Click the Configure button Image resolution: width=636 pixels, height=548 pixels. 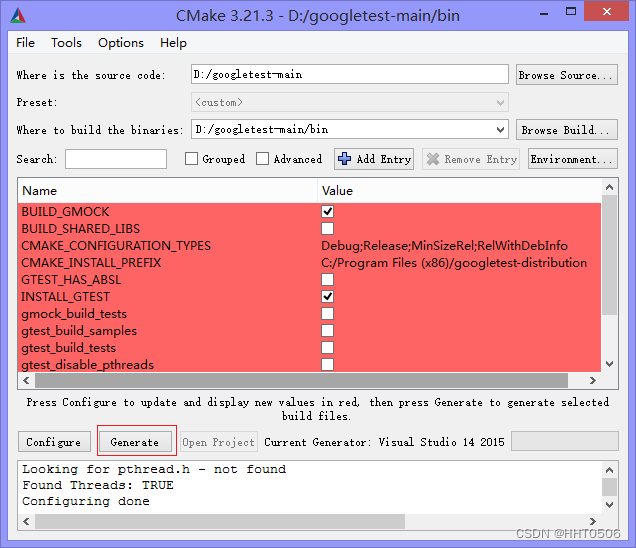[x=54, y=442]
